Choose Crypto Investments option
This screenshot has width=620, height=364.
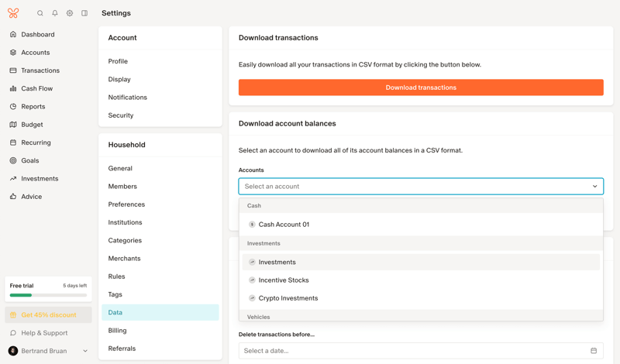pos(421,298)
